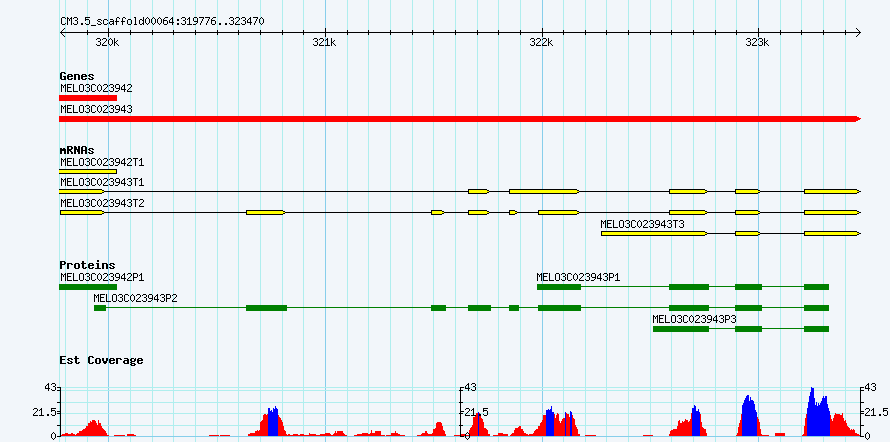Click the MELO3C023942T1 mRNA label
The height and width of the screenshot is (442, 890).
[102, 162]
